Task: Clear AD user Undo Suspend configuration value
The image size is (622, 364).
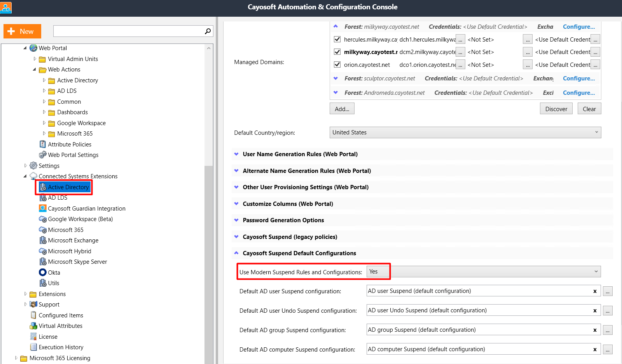Action: click(595, 311)
